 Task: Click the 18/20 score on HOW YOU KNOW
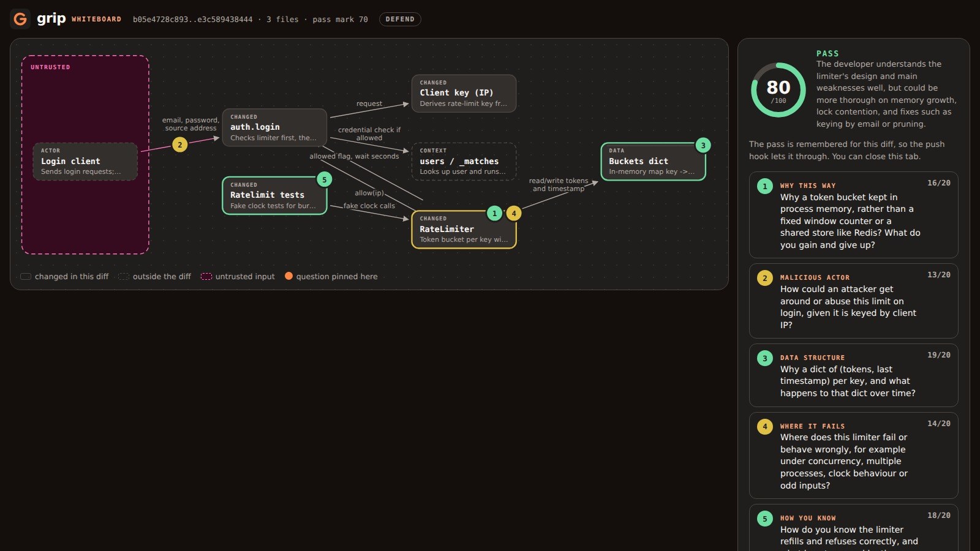point(939,515)
